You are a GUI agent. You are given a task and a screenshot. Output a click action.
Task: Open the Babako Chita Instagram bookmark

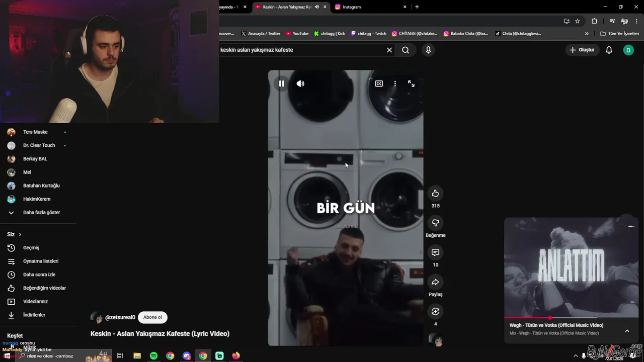point(466,34)
